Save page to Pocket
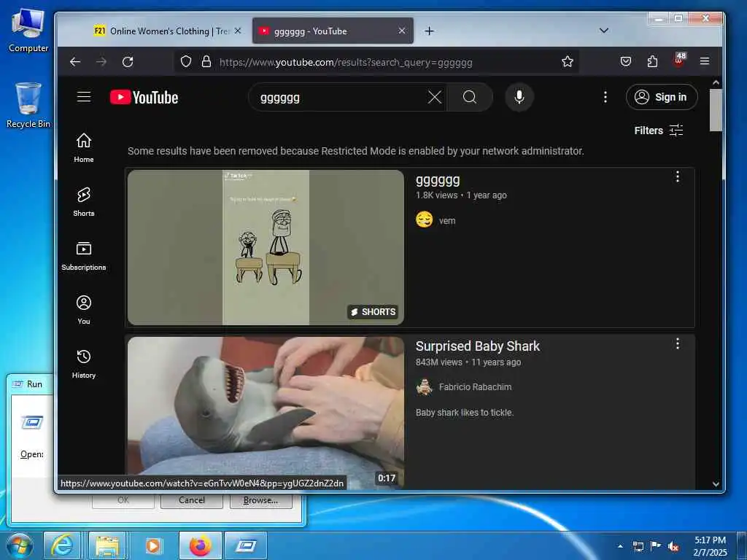The image size is (747, 560). pyautogui.click(x=625, y=61)
